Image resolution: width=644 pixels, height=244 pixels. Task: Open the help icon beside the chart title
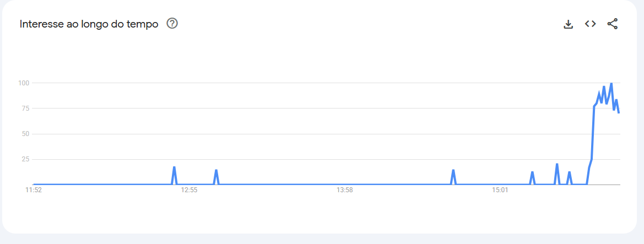[172, 24]
